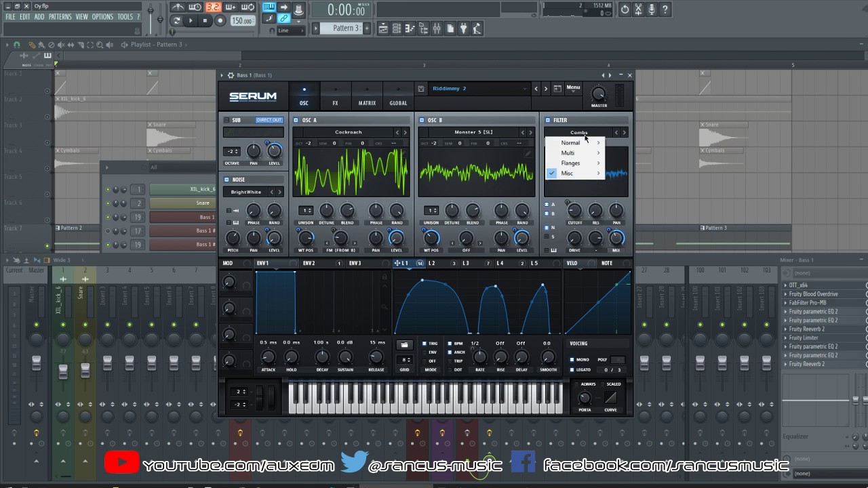Toggle the OSC A enable switch

[296, 120]
